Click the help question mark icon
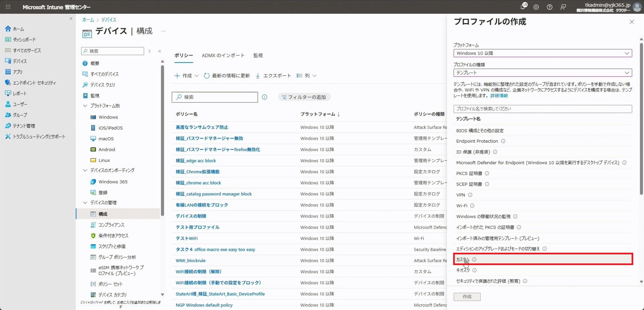 pos(549,7)
